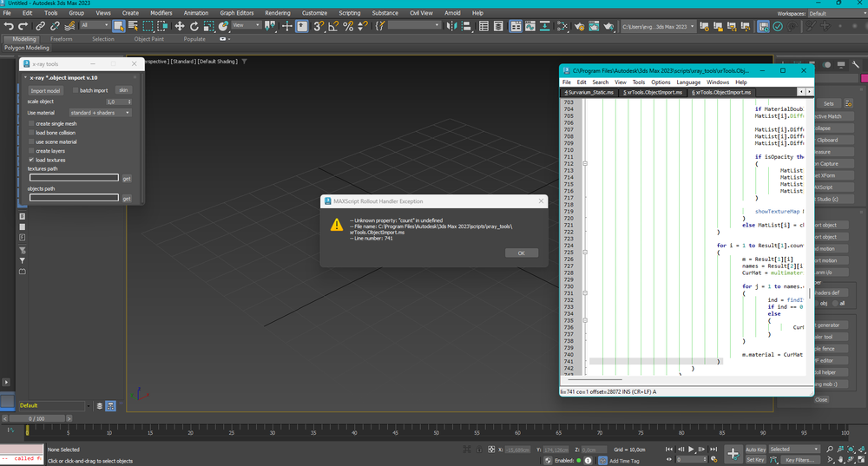This screenshot has width=868, height=466.
Task: Open the Rendering menu
Action: [278, 13]
